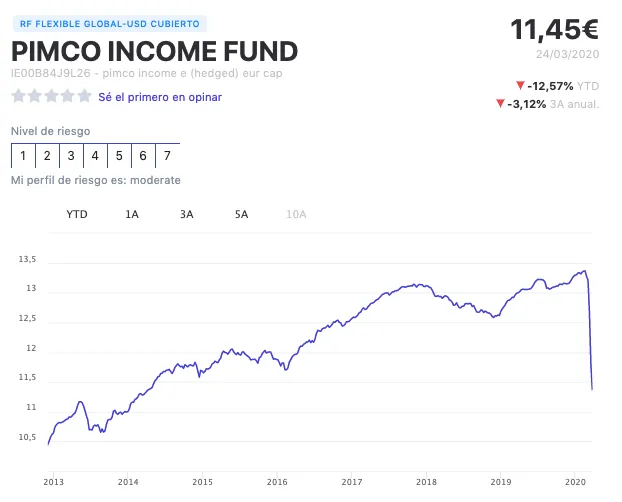622x502 pixels.
Task: Click the disabled 10A range tab
Action: tap(297, 214)
